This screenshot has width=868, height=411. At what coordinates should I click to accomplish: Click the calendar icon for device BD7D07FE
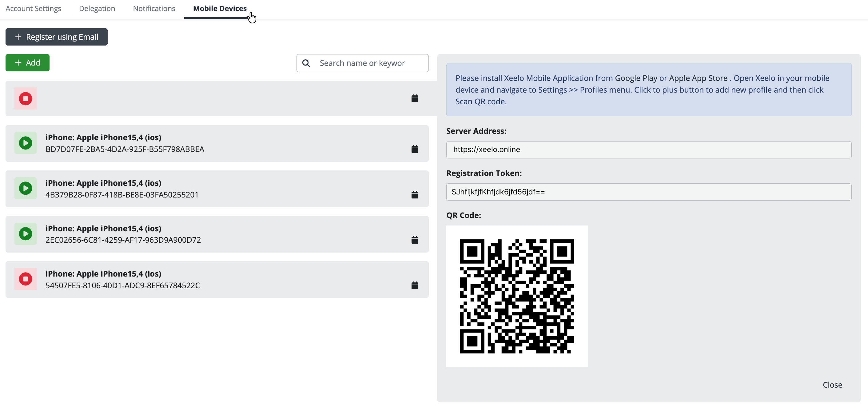(x=415, y=149)
